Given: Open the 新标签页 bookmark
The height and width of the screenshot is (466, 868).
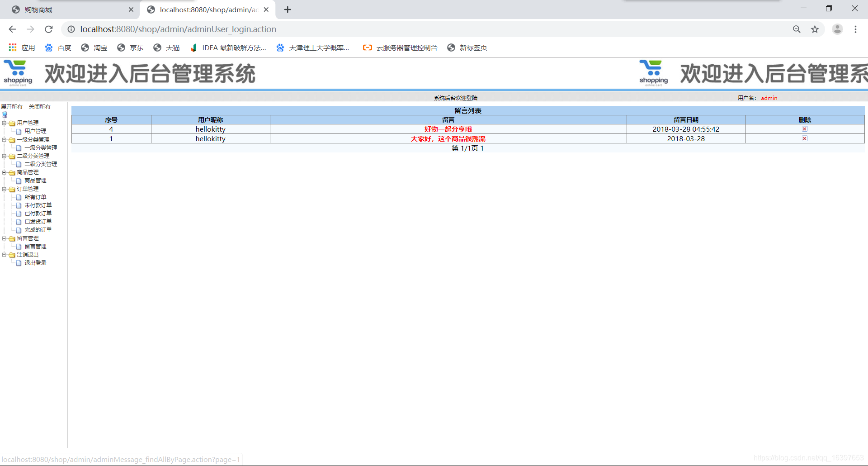Looking at the screenshot, I should (467, 48).
